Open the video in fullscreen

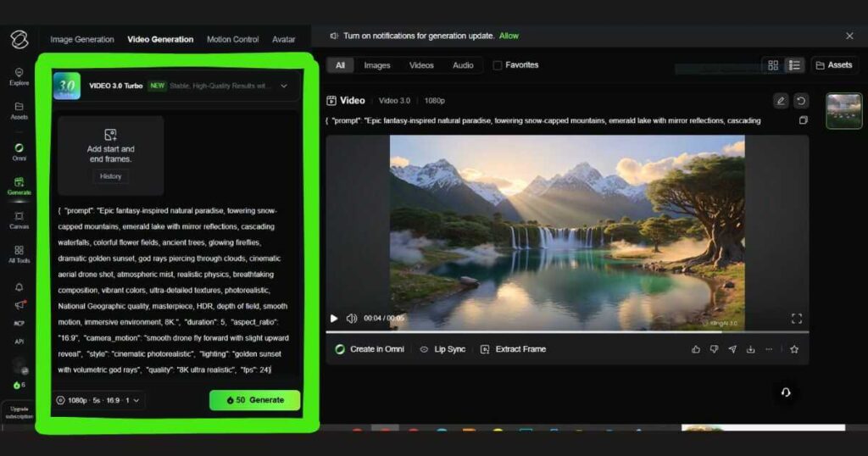[797, 318]
